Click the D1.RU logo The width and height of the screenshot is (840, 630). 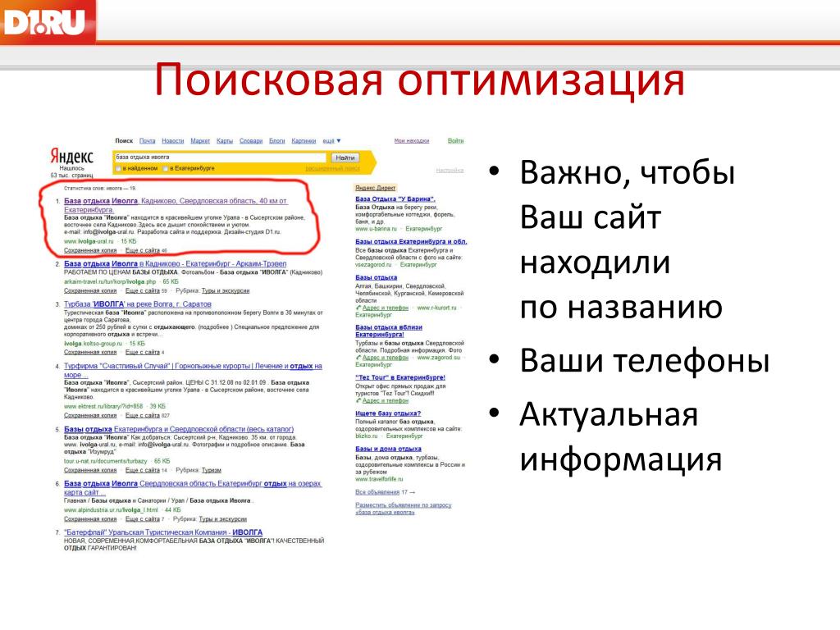(x=47, y=21)
